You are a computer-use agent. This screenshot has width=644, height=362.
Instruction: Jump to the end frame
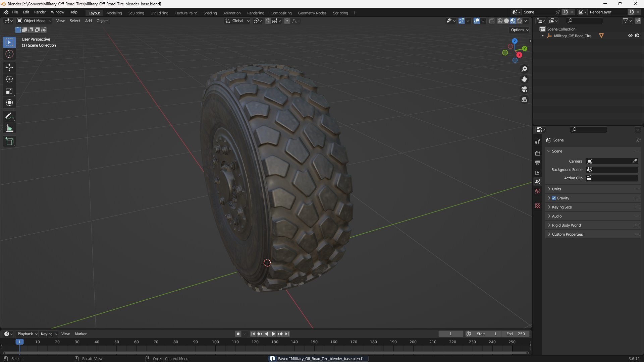tap(287, 334)
